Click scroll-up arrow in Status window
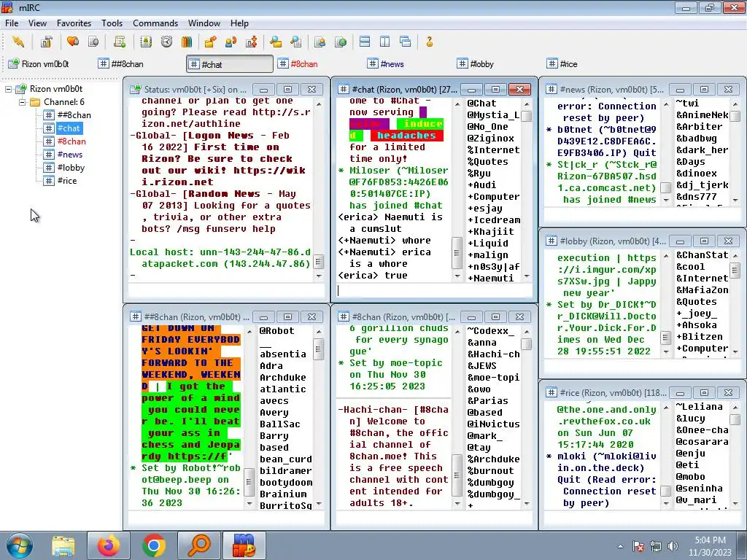This screenshot has height=560, width=747. [319, 104]
